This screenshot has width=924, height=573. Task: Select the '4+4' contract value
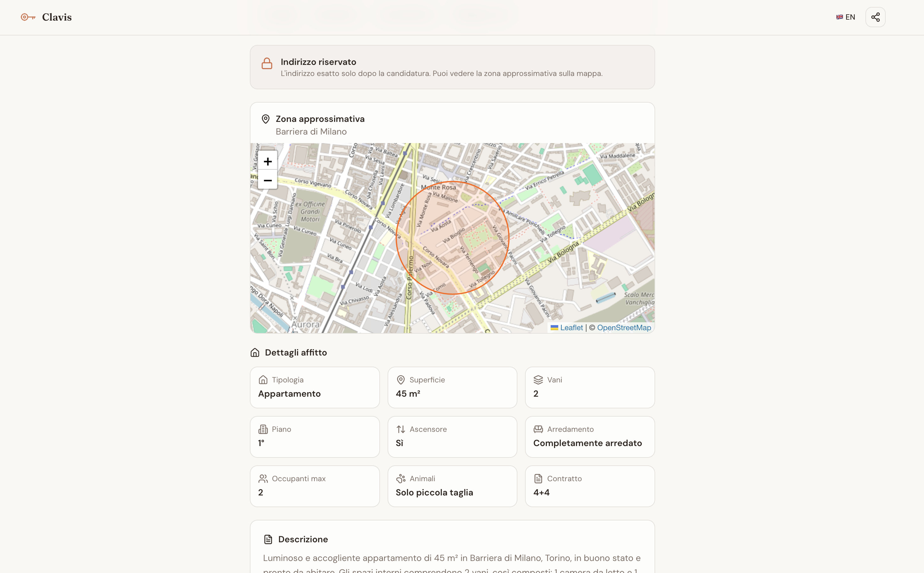click(x=541, y=492)
